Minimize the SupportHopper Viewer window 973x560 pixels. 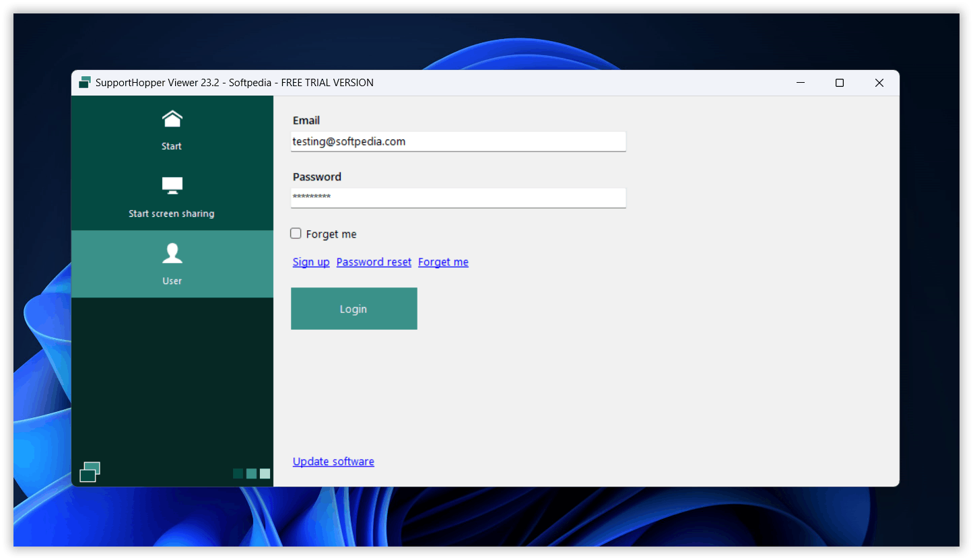coord(801,83)
